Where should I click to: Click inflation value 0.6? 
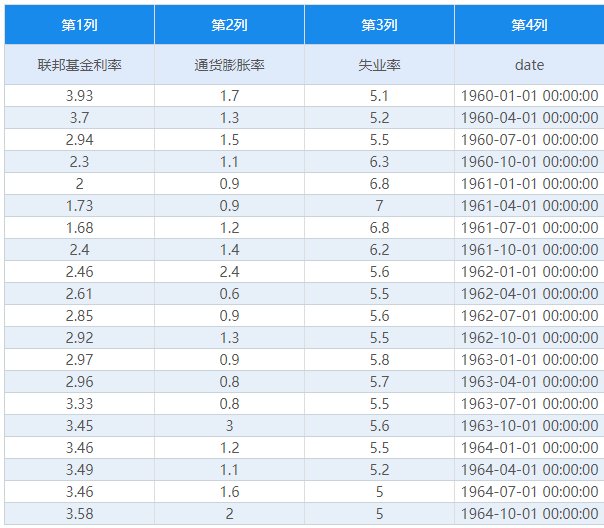pos(229,293)
